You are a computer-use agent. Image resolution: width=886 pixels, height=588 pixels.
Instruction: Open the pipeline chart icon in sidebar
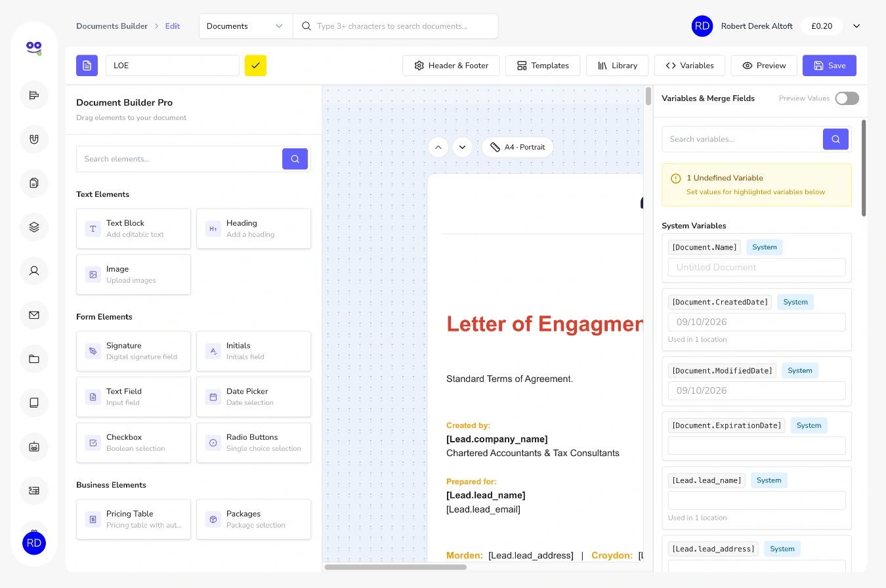(34, 95)
